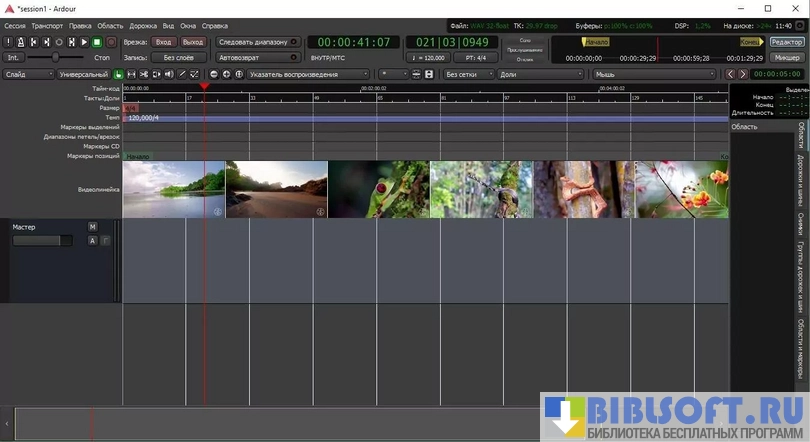Toggle the Автовозврат option
Image resolution: width=810 pixels, height=442 pixels.
(257, 58)
